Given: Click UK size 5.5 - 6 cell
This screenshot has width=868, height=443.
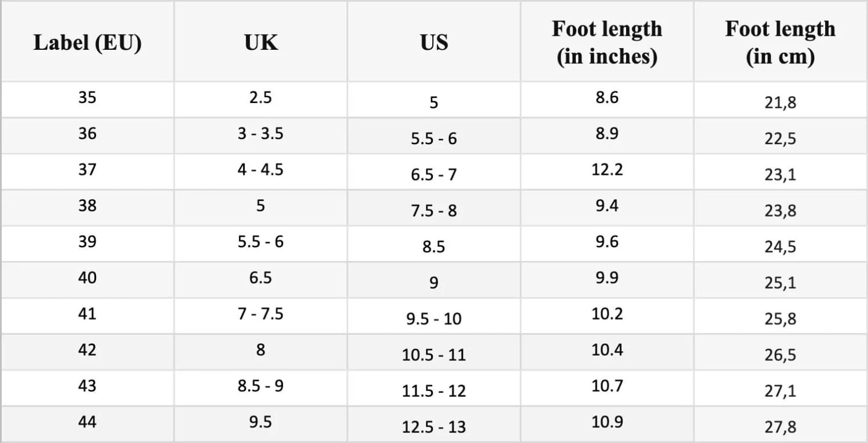Looking at the screenshot, I should pos(260,241).
